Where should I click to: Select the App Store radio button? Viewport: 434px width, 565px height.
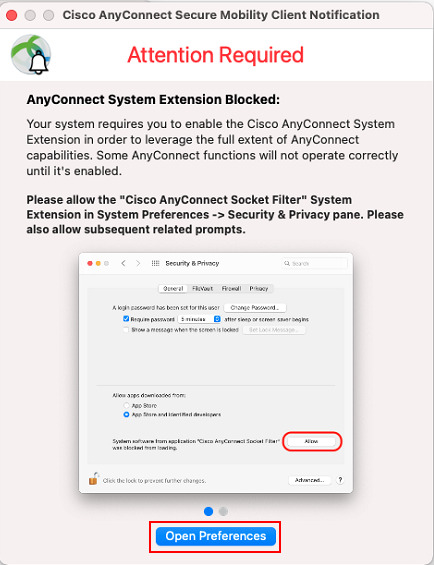pos(126,406)
